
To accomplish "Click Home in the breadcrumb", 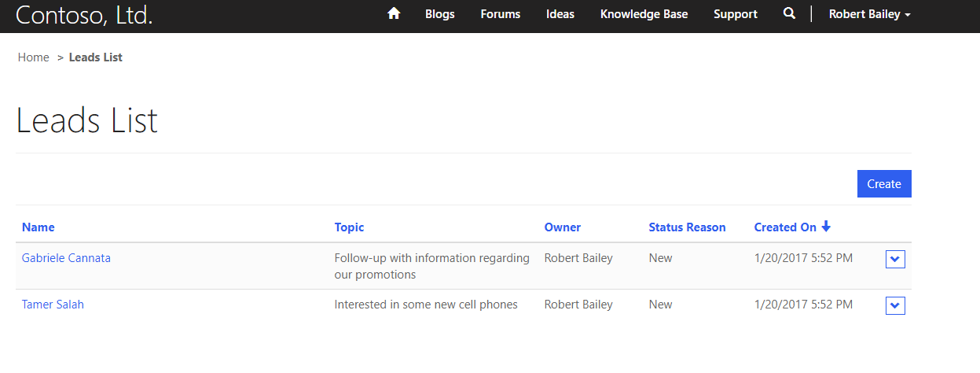I will pos(34,57).
